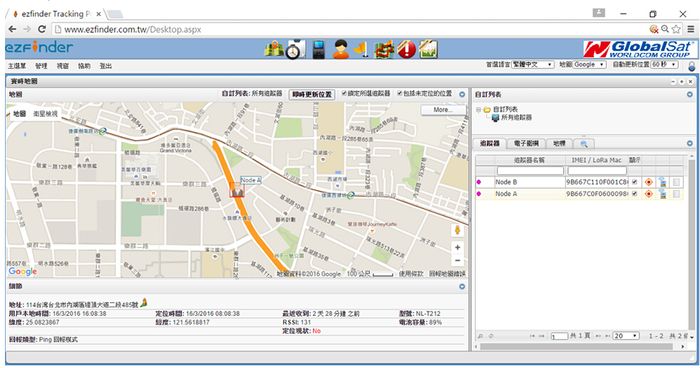Open language dropdown showing 繁體中文

[533, 65]
